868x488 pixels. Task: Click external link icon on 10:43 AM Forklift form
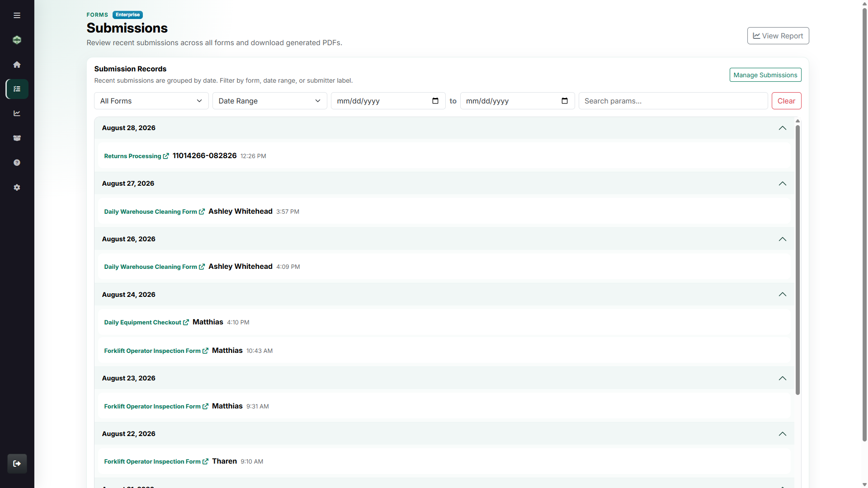[x=205, y=351]
